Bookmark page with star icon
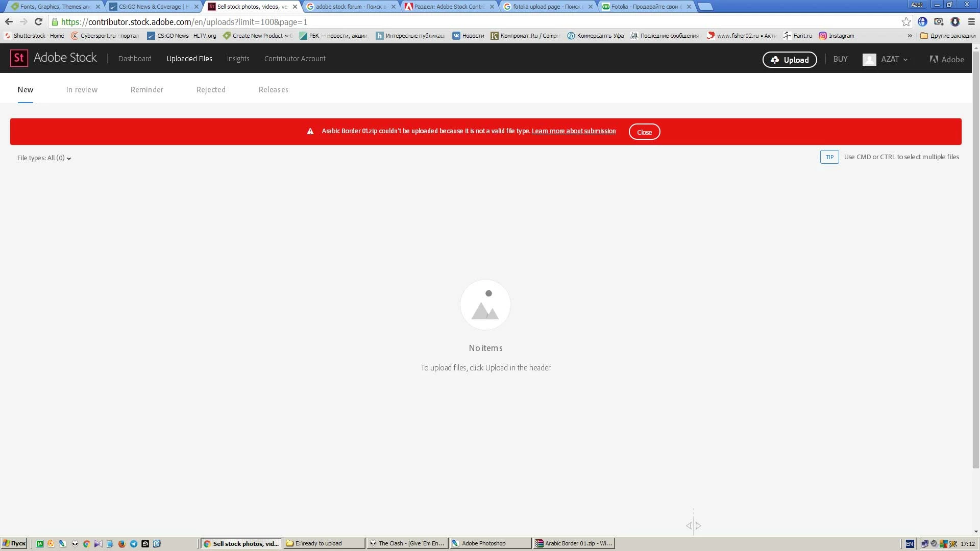The height and width of the screenshot is (551, 980). [906, 21]
